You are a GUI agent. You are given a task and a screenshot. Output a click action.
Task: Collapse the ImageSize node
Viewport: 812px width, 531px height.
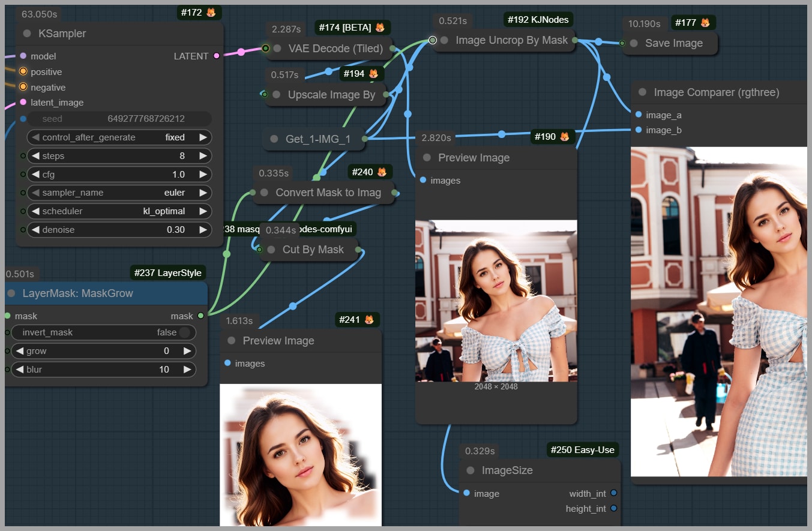[471, 470]
